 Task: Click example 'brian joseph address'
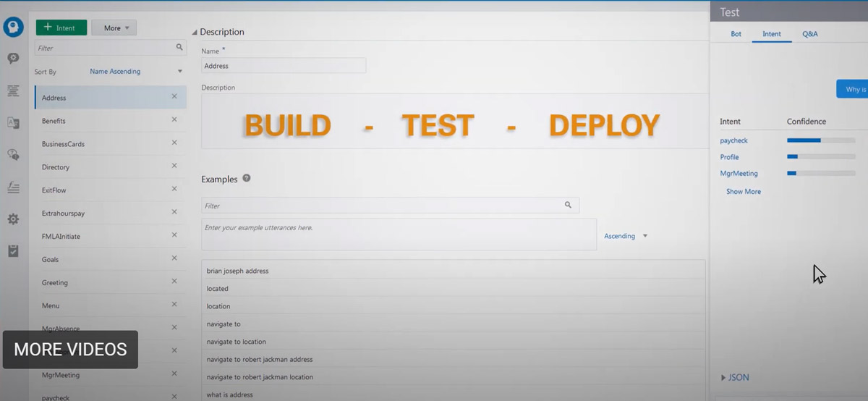454,271
